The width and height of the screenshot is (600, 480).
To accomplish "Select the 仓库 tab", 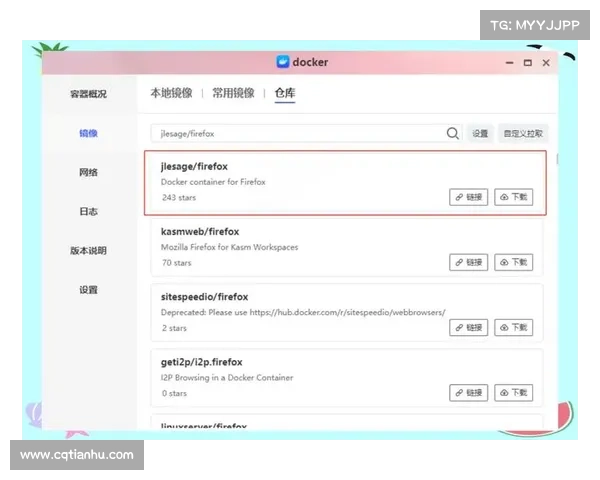I will point(285,93).
